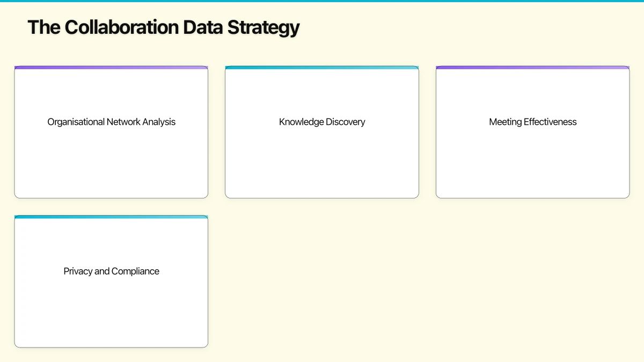This screenshot has width=644, height=362.
Task: Select the word "Compliance" in the bottom card
Action: click(135, 271)
